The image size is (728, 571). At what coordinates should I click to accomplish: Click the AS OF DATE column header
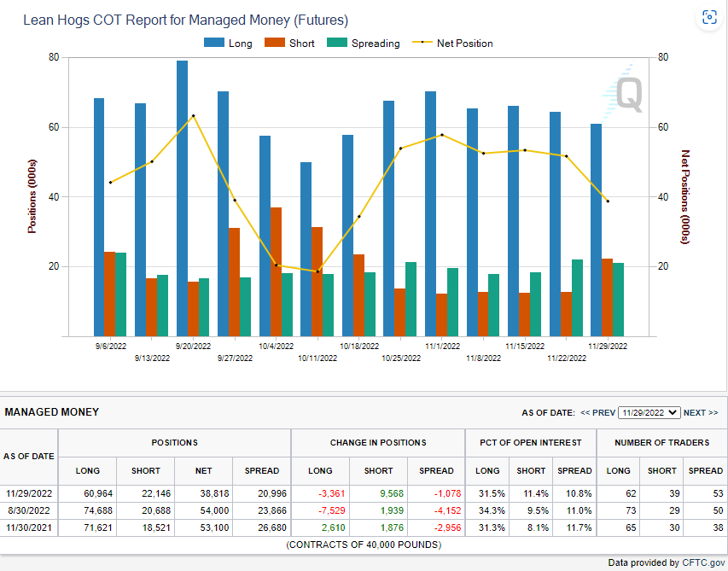click(x=29, y=457)
